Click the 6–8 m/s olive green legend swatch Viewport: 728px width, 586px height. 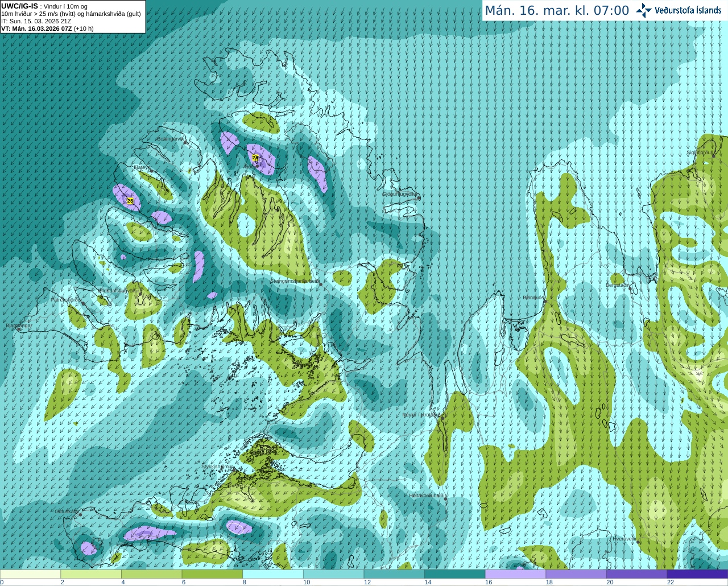(x=212, y=573)
